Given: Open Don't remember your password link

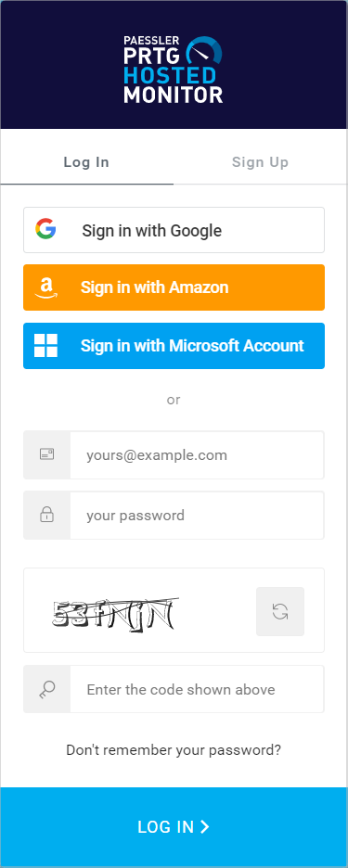Looking at the screenshot, I should (x=174, y=750).
